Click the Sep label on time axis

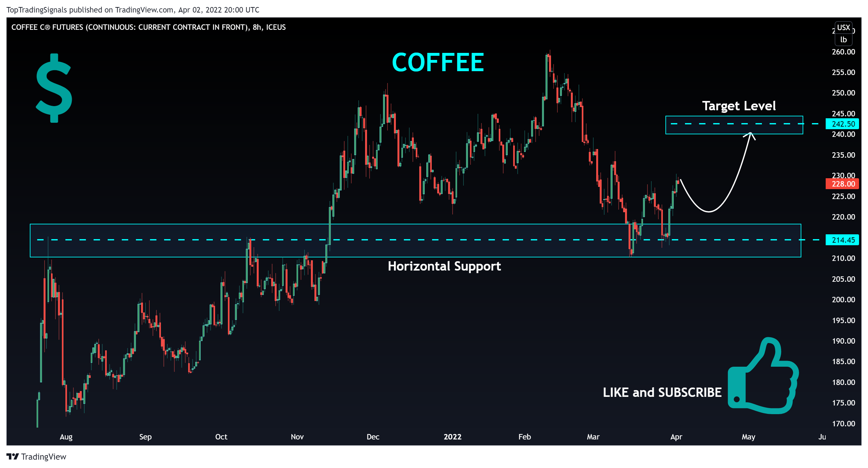(145, 437)
